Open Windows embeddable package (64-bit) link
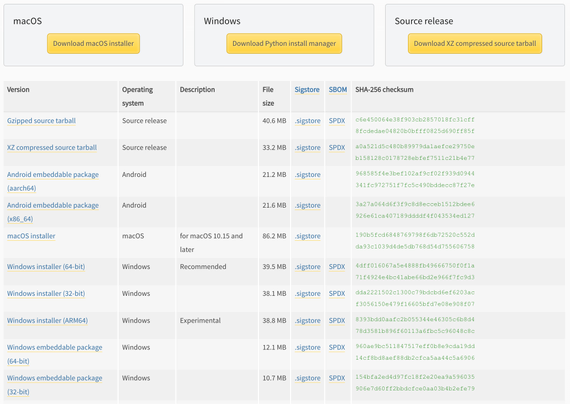 (55, 354)
